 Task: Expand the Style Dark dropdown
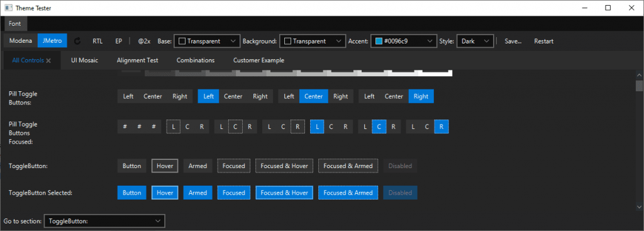[475, 41]
